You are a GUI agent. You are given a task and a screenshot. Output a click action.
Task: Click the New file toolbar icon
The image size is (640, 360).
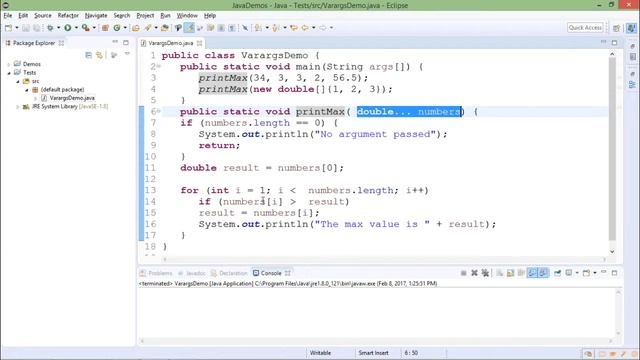coord(9,28)
